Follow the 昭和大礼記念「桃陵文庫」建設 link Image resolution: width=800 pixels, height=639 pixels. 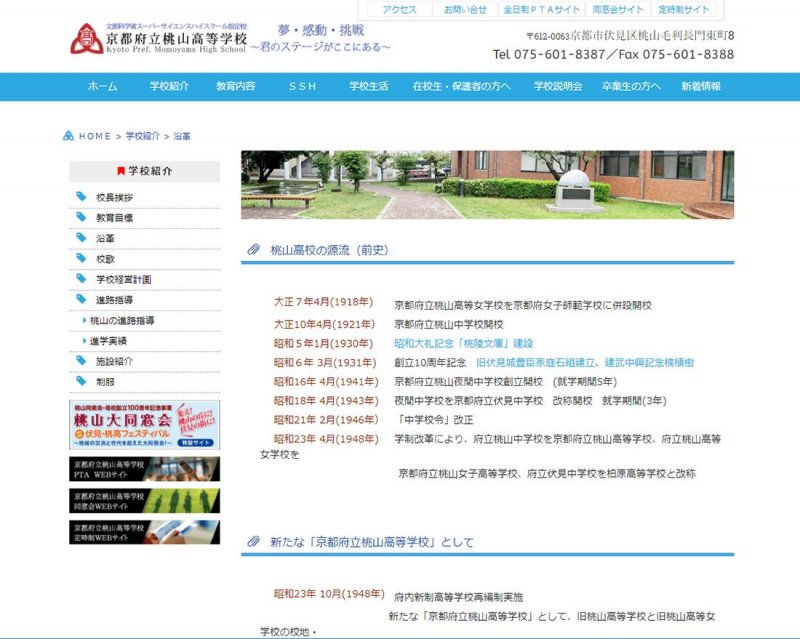click(463, 343)
